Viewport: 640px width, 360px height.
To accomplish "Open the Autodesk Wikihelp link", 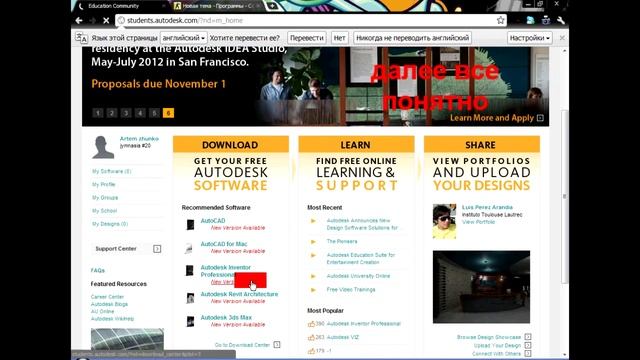I will [x=112, y=319].
